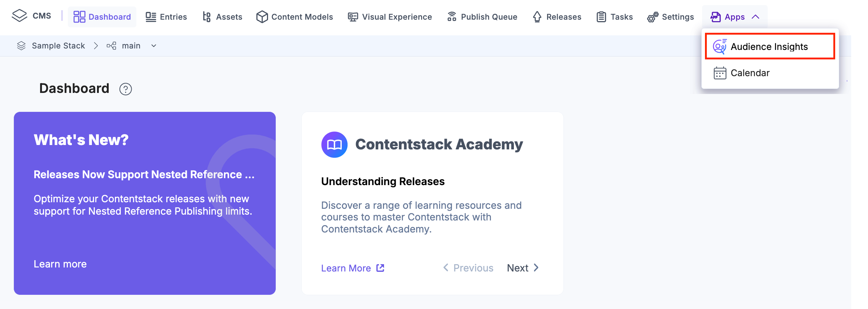This screenshot has height=309, width=868.
Task: Open the Dashboard help question mark icon
Action: pos(125,89)
